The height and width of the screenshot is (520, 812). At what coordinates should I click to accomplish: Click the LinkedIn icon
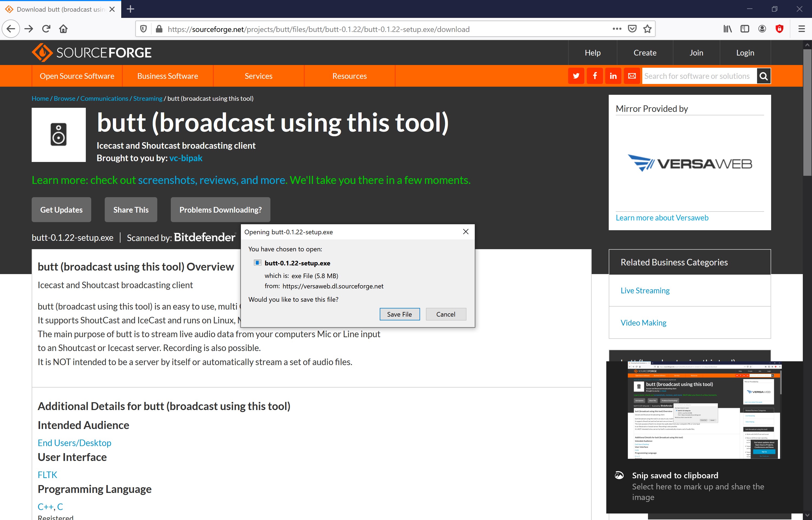(613, 76)
